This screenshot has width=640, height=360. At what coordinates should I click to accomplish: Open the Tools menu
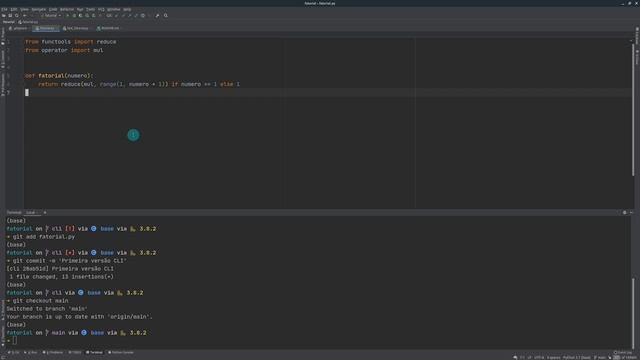pyautogui.click(x=91, y=9)
